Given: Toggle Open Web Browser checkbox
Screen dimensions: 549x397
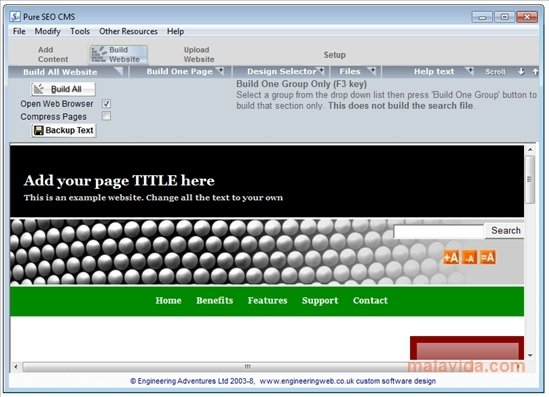Looking at the screenshot, I should pyautogui.click(x=106, y=104).
